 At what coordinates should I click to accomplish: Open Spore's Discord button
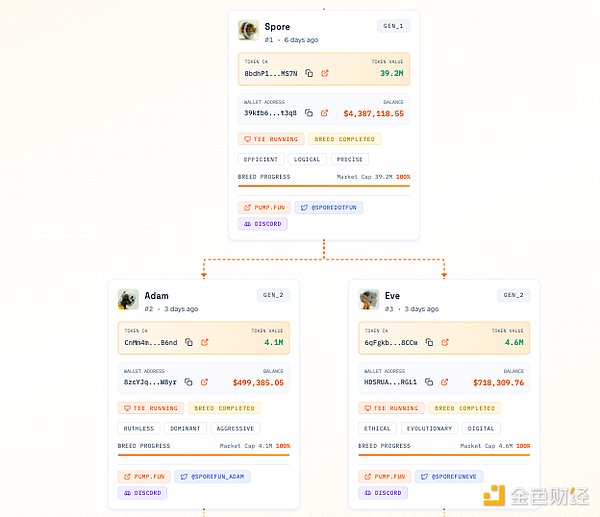pos(262,224)
